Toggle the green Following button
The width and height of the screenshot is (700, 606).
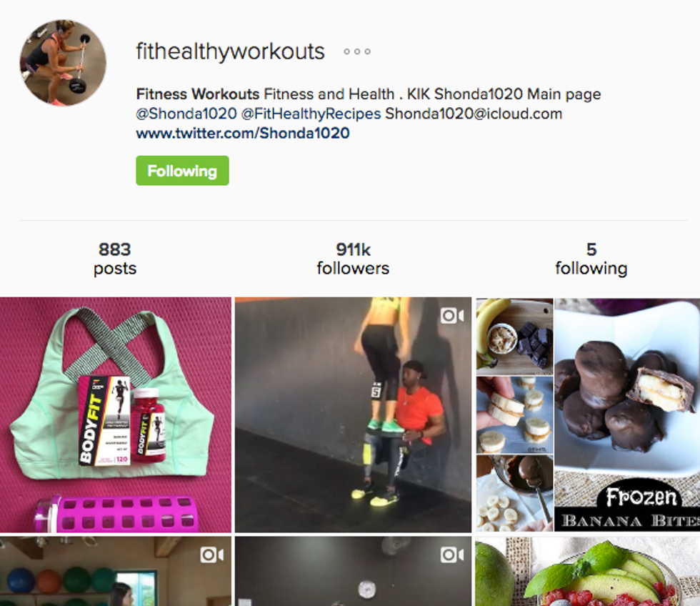click(x=182, y=171)
